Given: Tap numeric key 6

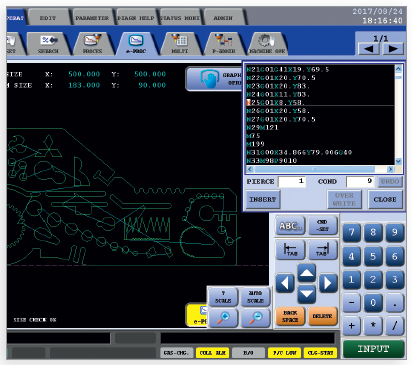Looking at the screenshot, I should tap(395, 256).
